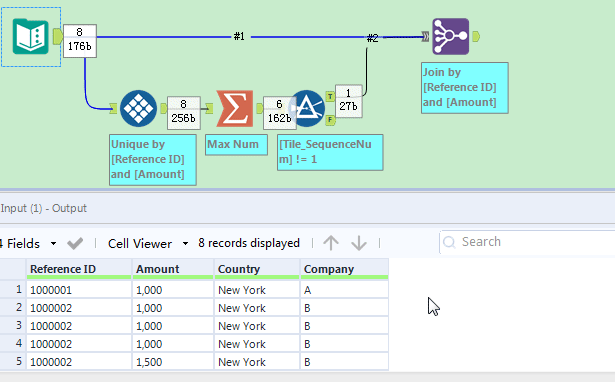615x382 pixels.
Task: Click the Unique tool output anchor
Action: (x=164, y=108)
